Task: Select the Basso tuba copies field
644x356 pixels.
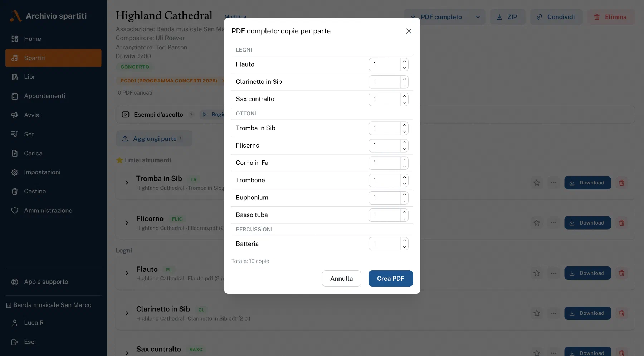Action: click(x=385, y=215)
